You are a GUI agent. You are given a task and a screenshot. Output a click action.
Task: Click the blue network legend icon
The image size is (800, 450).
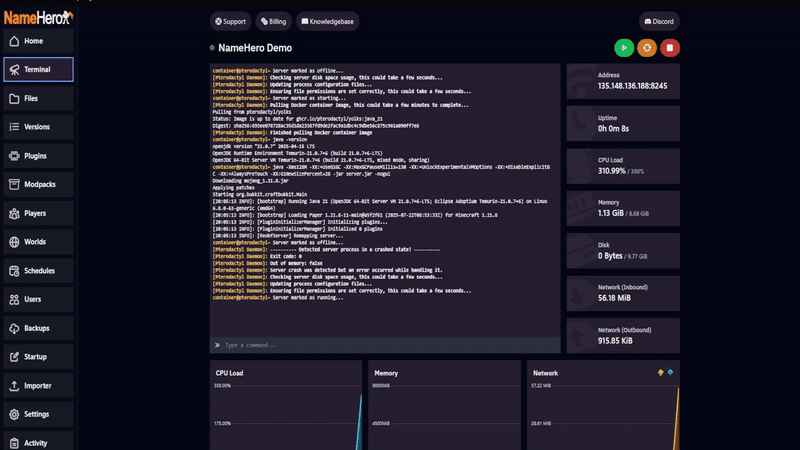point(670,372)
